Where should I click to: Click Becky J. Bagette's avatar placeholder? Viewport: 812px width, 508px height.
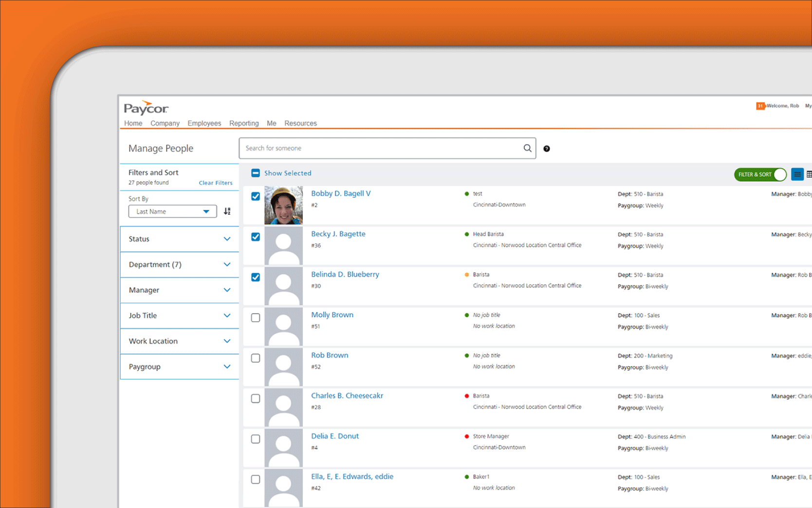pyautogui.click(x=283, y=245)
